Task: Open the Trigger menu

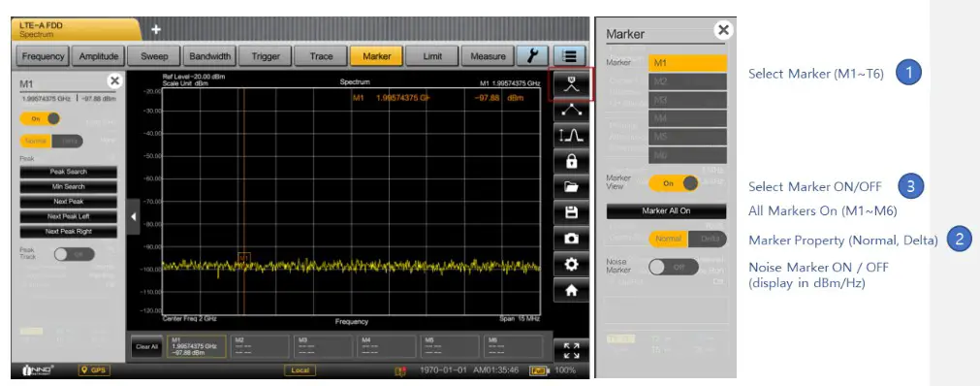Action: [266, 55]
